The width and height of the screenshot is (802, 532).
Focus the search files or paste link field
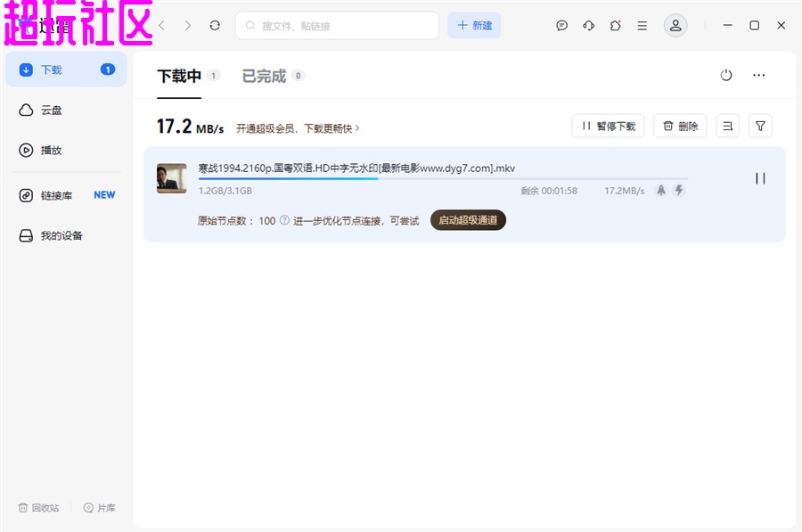click(x=337, y=26)
